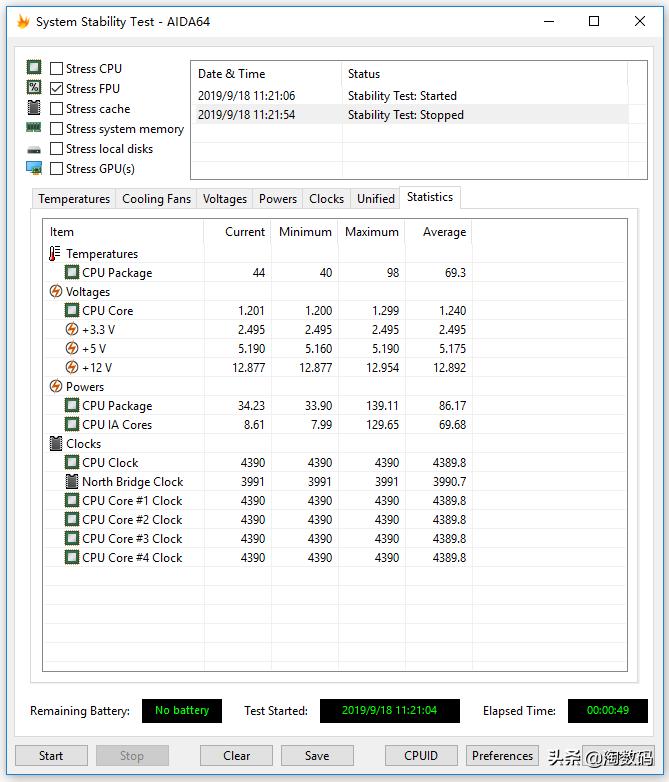Enable the Stress GPU(s) checkbox
This screenshot has width=669, height=782.
(57, 169)
